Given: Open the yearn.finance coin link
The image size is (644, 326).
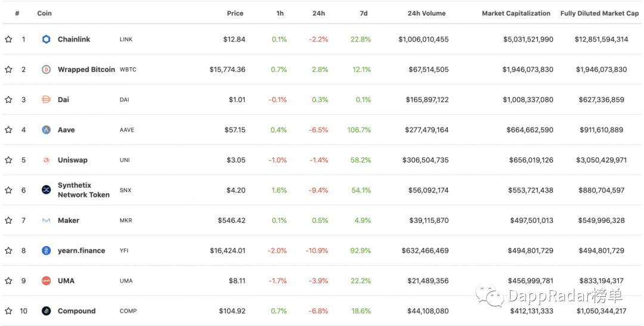Looking at the screenshot, I should [81, 250].
